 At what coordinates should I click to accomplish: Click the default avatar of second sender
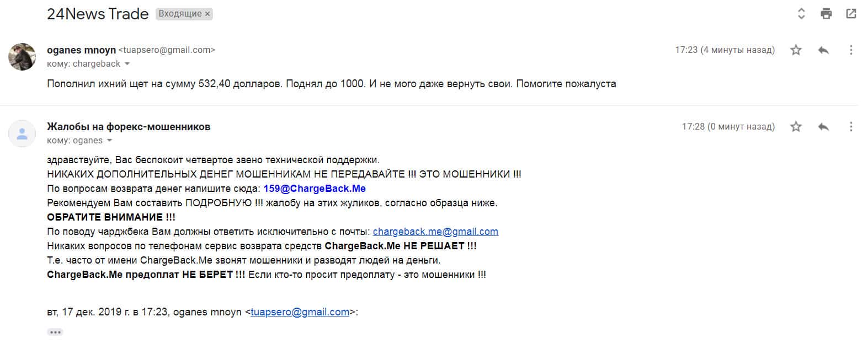tap(22, 133)
